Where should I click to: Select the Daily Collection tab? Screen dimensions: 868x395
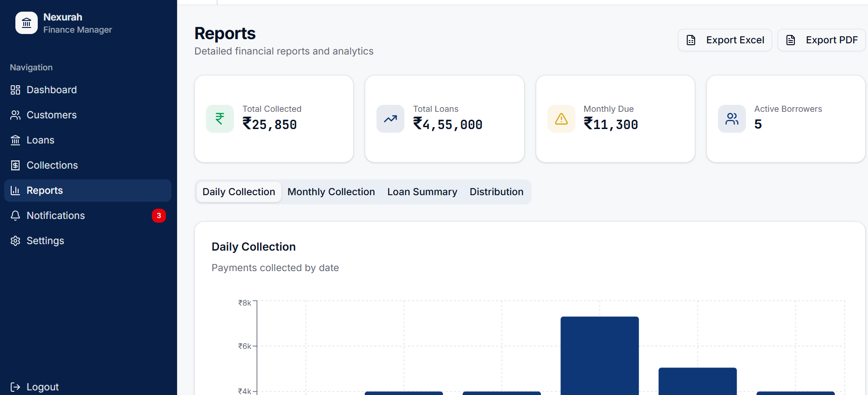pyautogui.click(x=239, y=192)
